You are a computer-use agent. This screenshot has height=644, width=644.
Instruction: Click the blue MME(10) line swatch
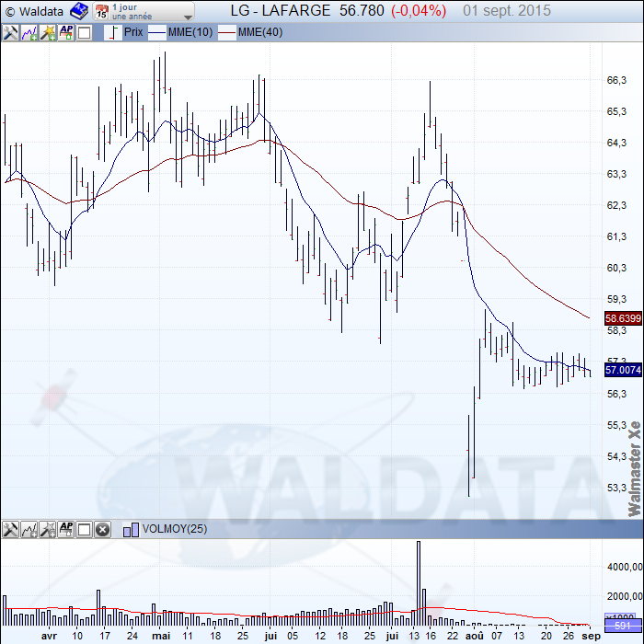[157, 32]
